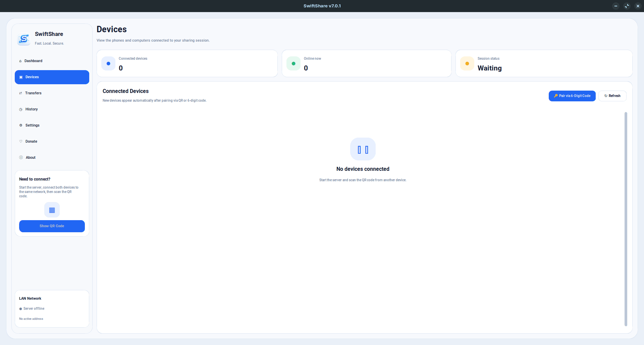Click the "No devices connected" message
The height and width of the screenshot is (345, 644).
click(x=363, y=169)
